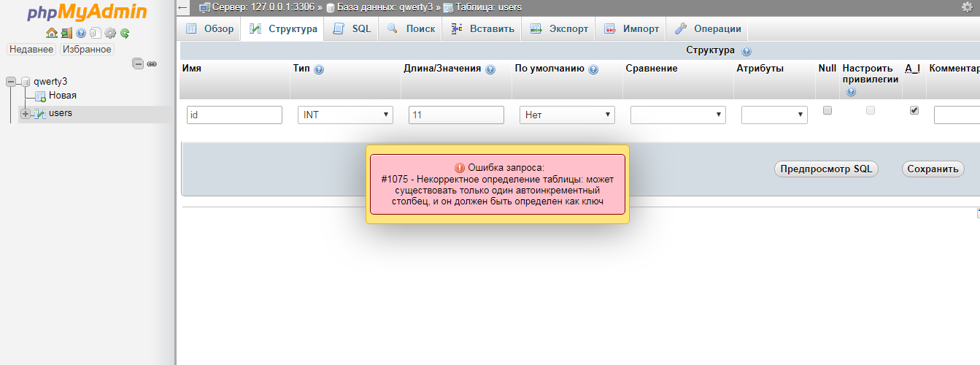Enable the Null checkbox for id column
The width and height of the screenshot is (980, 365).
(x=827, y=110)
